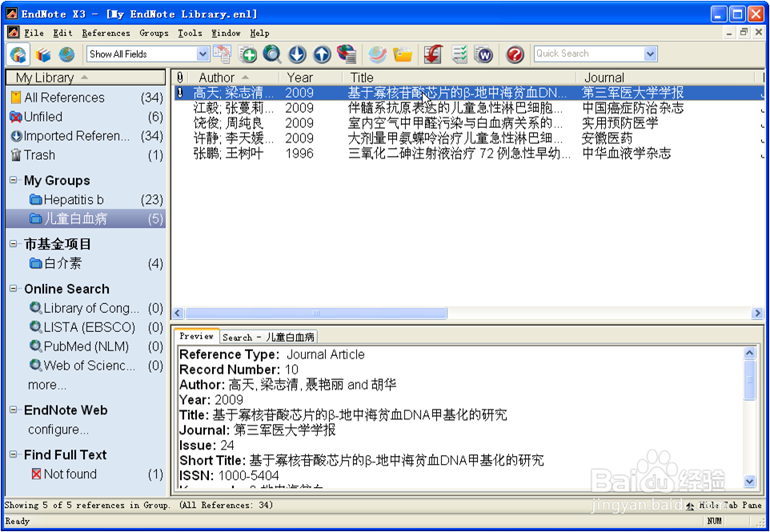
Task: Open the References menu
Action: point(106,34)
